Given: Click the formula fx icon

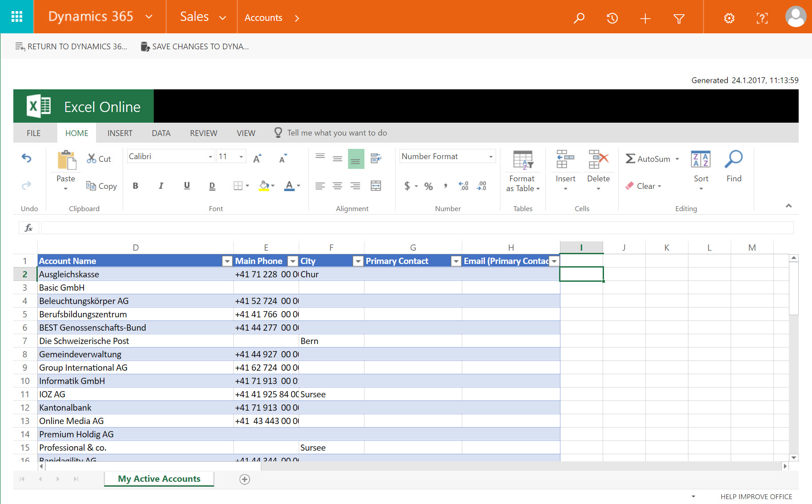Looking at the screenshot, I should coord(29,228).
